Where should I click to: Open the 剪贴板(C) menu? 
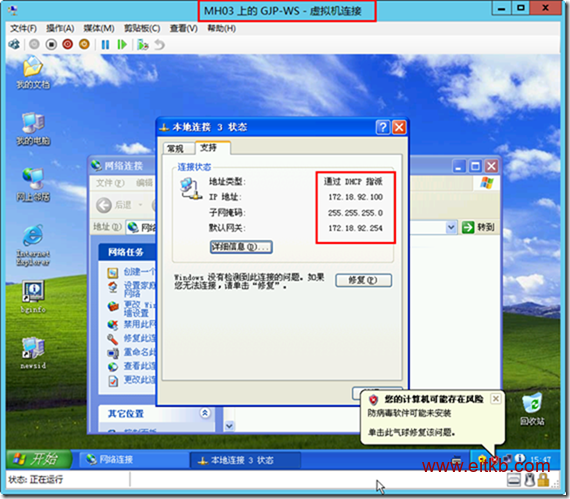[x=142, y=28]
